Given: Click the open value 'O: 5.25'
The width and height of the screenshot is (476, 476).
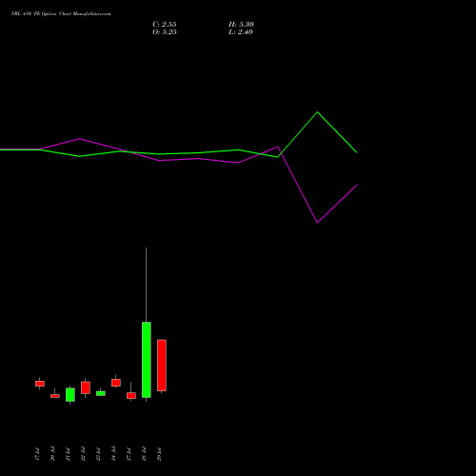Looking at the screenshot, I should click(165, 32).
